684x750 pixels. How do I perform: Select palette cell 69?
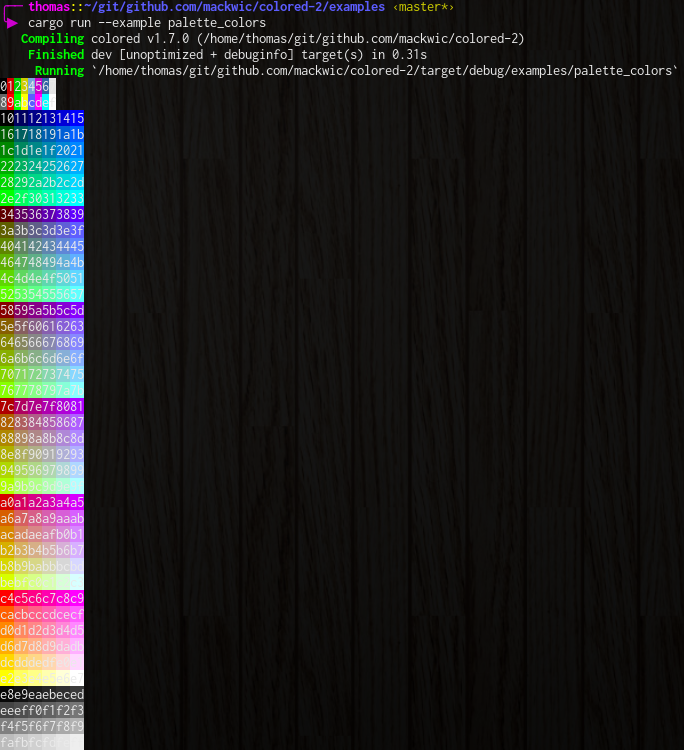[77, 342]
